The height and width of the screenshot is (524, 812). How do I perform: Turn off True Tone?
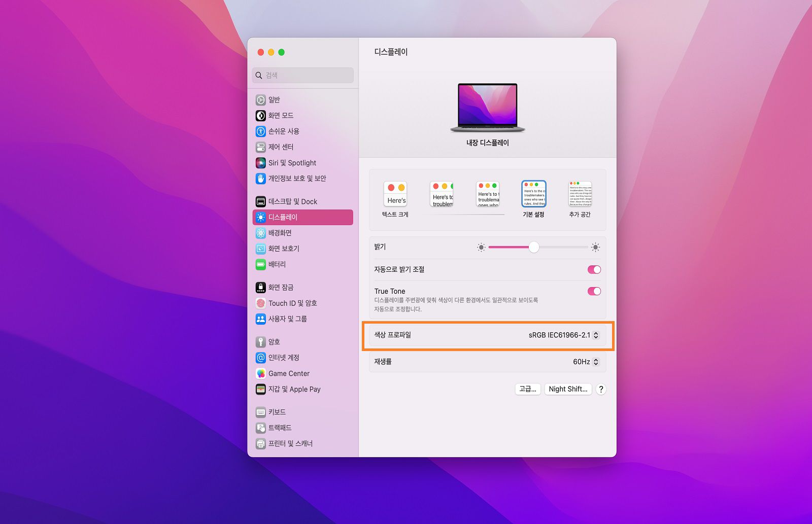tap(594, 291)
